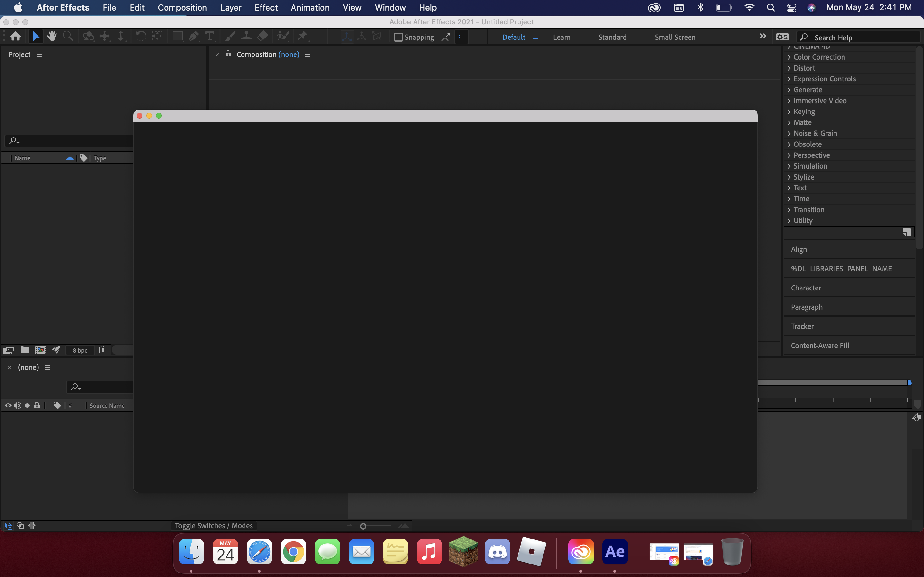Image resolution: width=924 pixels, height=577 pixels.
Task: Toggle the eye visibility column header
Action: point(8,405)
